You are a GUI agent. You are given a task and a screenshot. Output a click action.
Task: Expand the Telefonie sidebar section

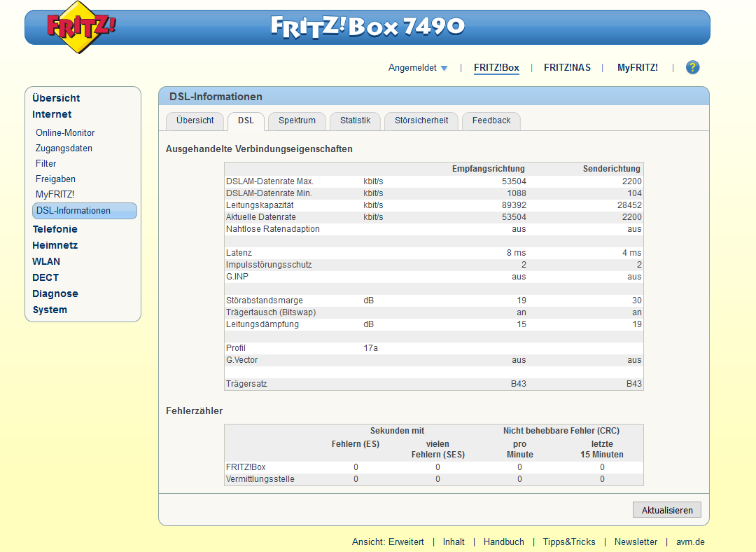pyautogui.click(x=55, y=229)
